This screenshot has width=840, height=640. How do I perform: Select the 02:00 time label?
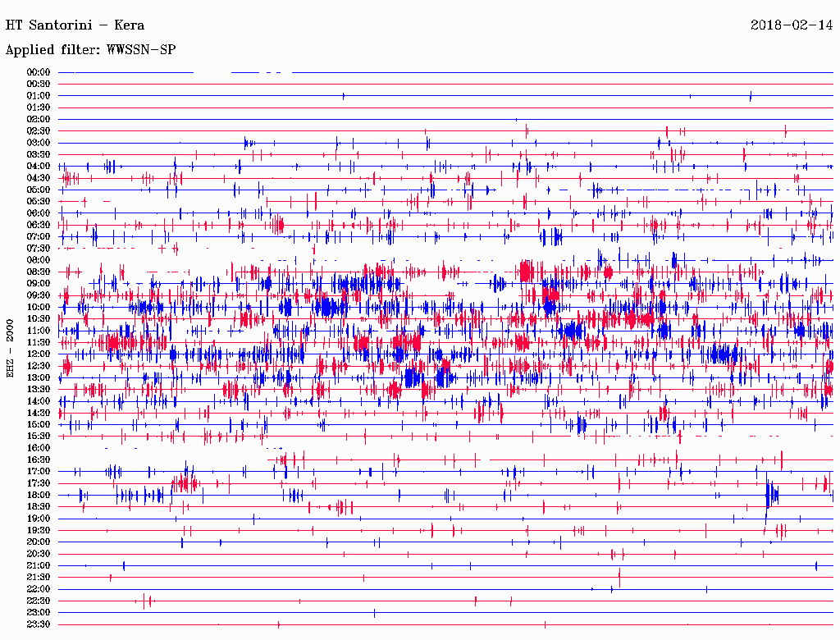point(39,120)
